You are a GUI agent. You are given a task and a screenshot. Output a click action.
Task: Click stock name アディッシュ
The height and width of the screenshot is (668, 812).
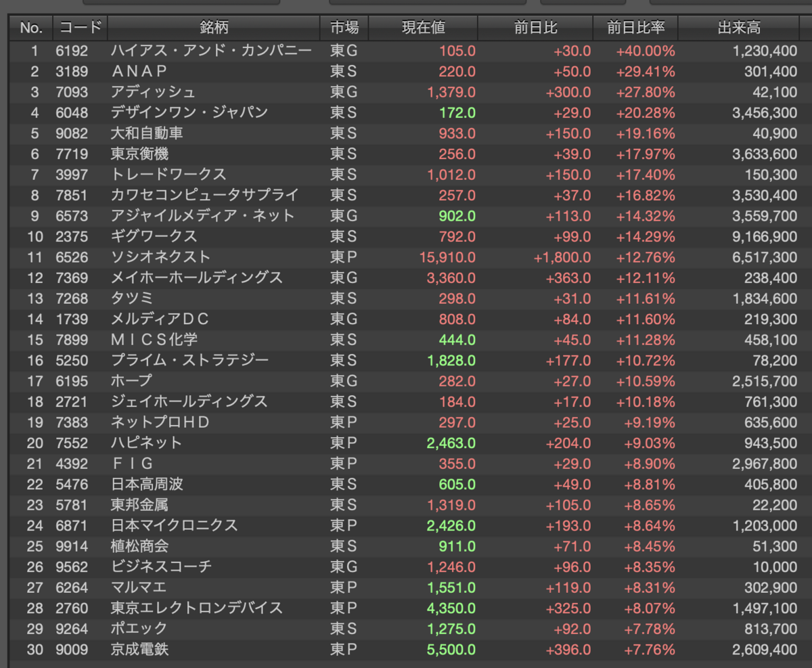click(153, 92)
